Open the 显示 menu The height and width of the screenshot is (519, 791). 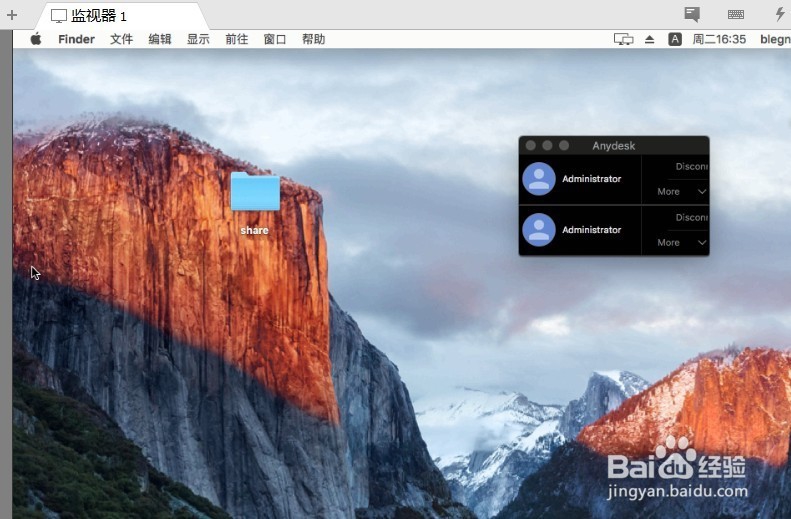[198, 39]
